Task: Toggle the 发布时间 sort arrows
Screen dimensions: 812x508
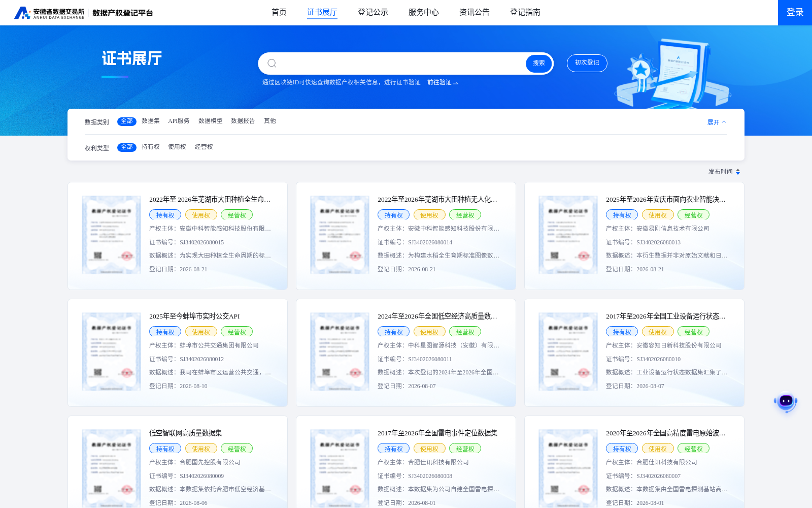Action: 738,172
